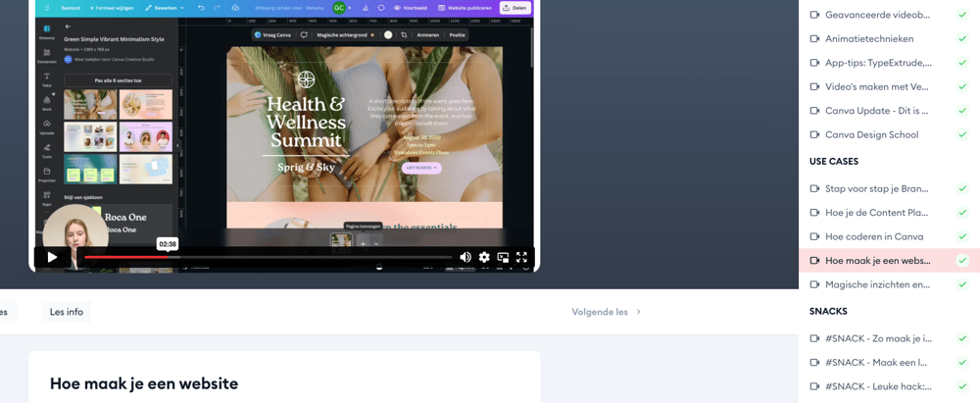Click the video icon beside #SNACK - Maak een l...
The image size is (980, 403).
tap(814, 363)
